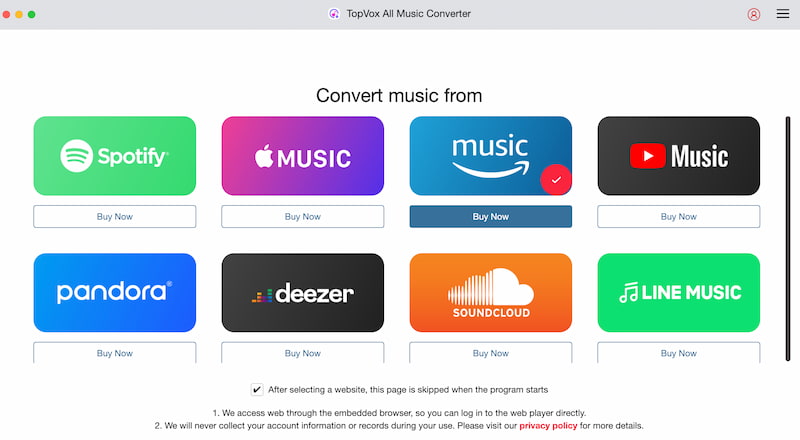Image resolution: width=800 pixels, height=440 pixels.
Task: Open the hamburger menu
Action: click(x=783, y=14)
